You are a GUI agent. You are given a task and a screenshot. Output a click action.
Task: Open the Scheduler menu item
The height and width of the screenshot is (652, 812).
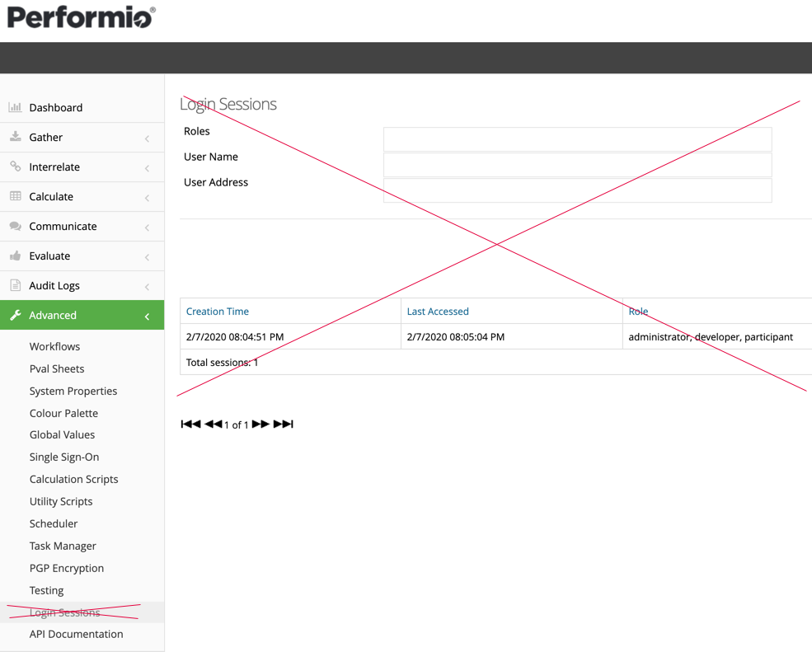click(x=54, y=523)
